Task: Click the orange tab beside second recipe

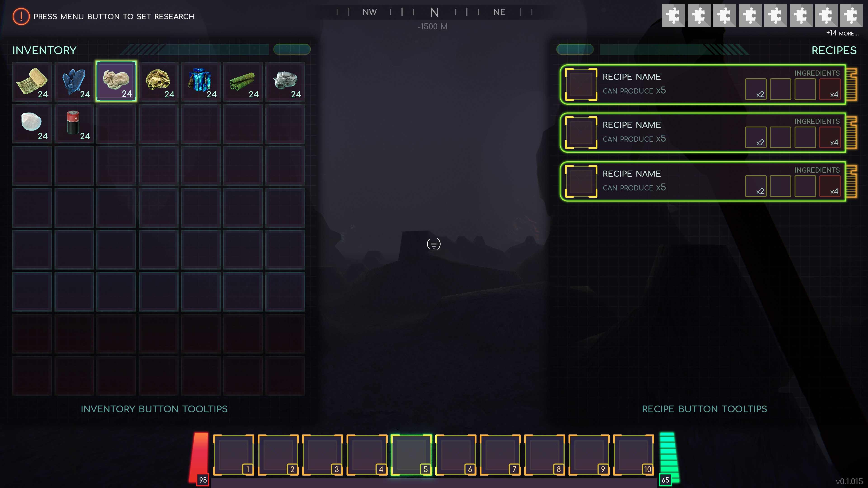Action: 851,133
